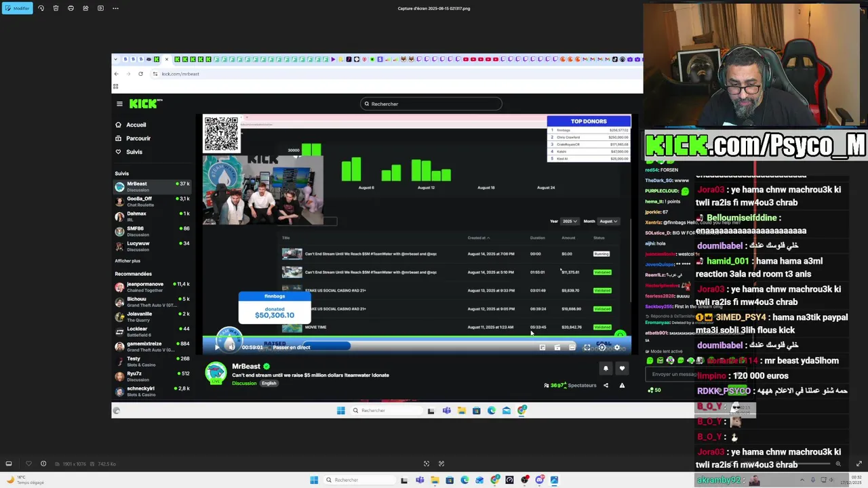Viewport: 868px width, 488px height.
Task: Play the stream with the play button
Action: click(217, 347)
